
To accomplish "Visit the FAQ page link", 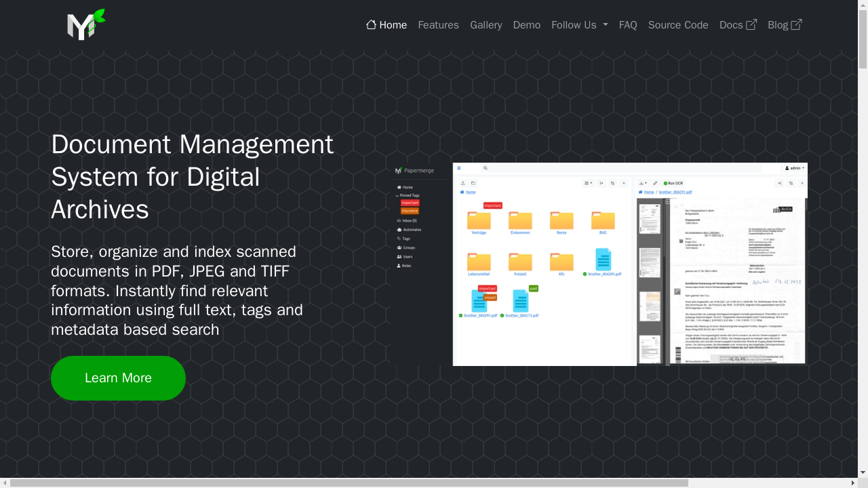I will [627, 25].
